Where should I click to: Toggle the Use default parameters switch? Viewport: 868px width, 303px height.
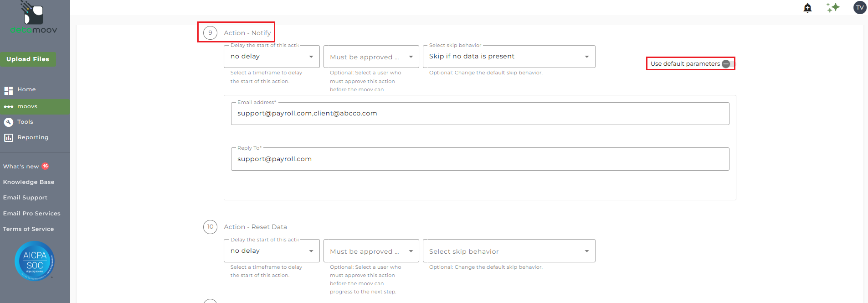(x=727, y=64)
